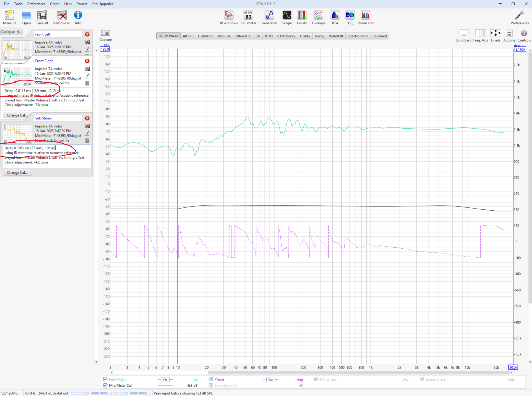
Task: Open notes icon for Sub Stereo
Action: [87, 141]
